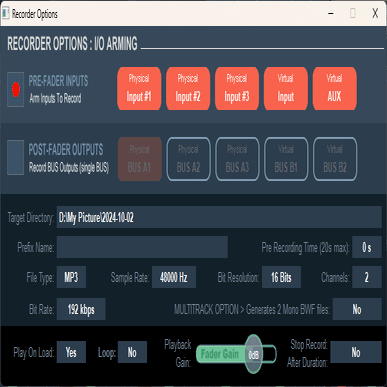The image size is (387, 387).
Task: Click the Target Directory path field
Action: tap(219, 217)
